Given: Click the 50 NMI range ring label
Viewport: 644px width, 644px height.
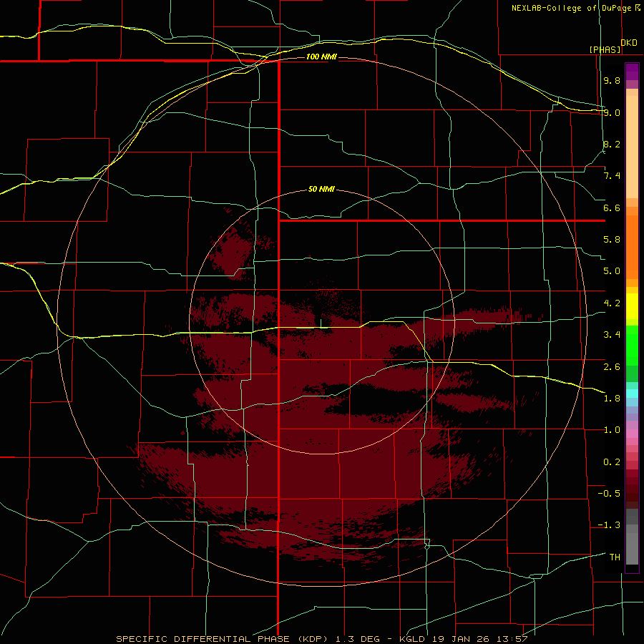Looking at the screenshot, I should pos(321,189).
